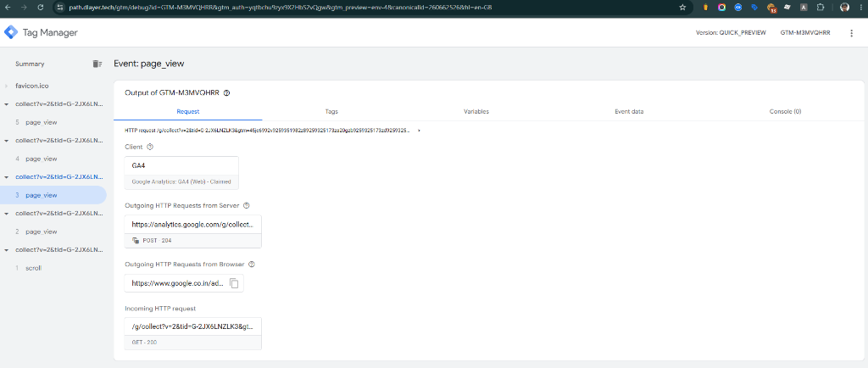Reload the page with the refresh icon
This screenshot has height=368, width=868.
coord(41,7)
